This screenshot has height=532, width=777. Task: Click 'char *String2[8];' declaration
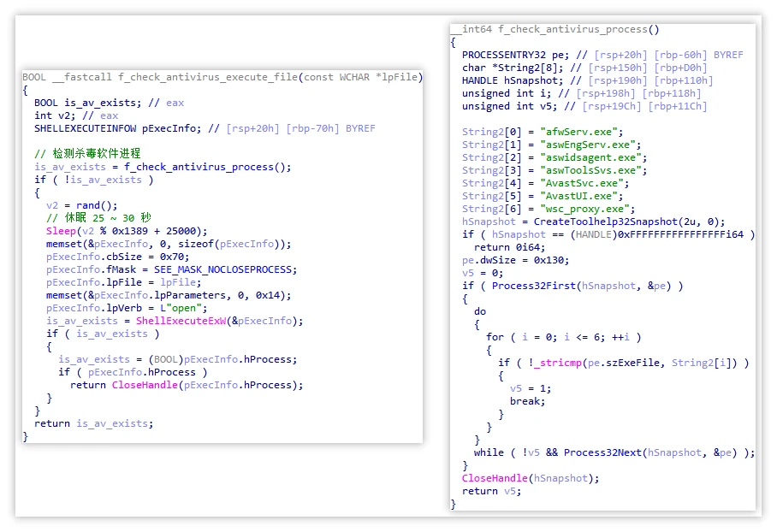(x=513, y=68)
